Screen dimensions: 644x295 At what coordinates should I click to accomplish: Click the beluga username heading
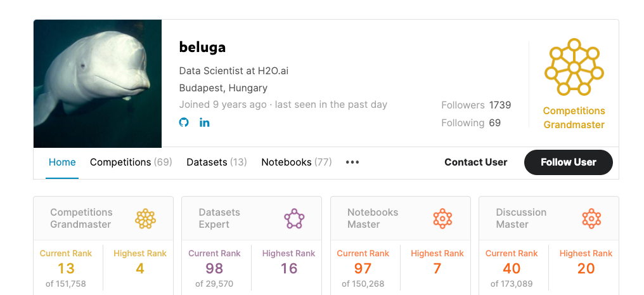point(202,47)
